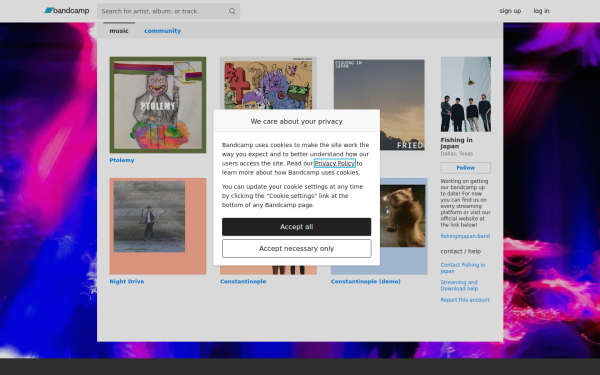Open the Privacy Policy link
600x375 pixels.
[334, 163]
